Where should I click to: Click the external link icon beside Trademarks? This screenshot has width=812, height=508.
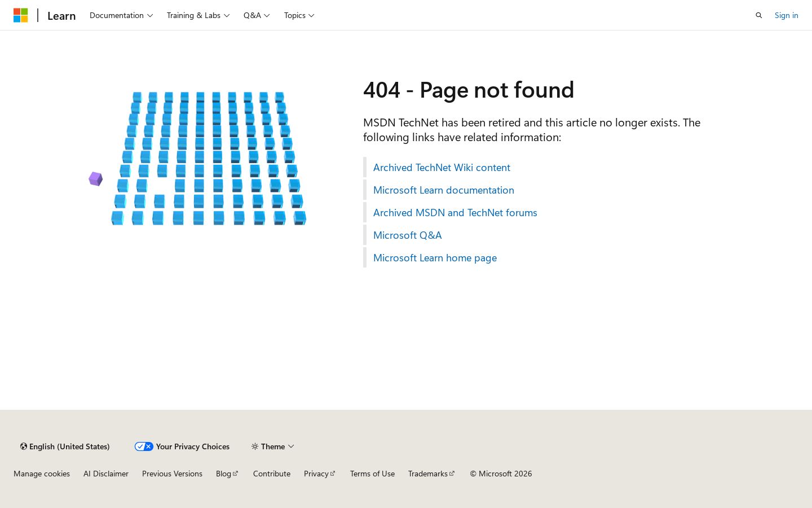click(x=452, y=473)
